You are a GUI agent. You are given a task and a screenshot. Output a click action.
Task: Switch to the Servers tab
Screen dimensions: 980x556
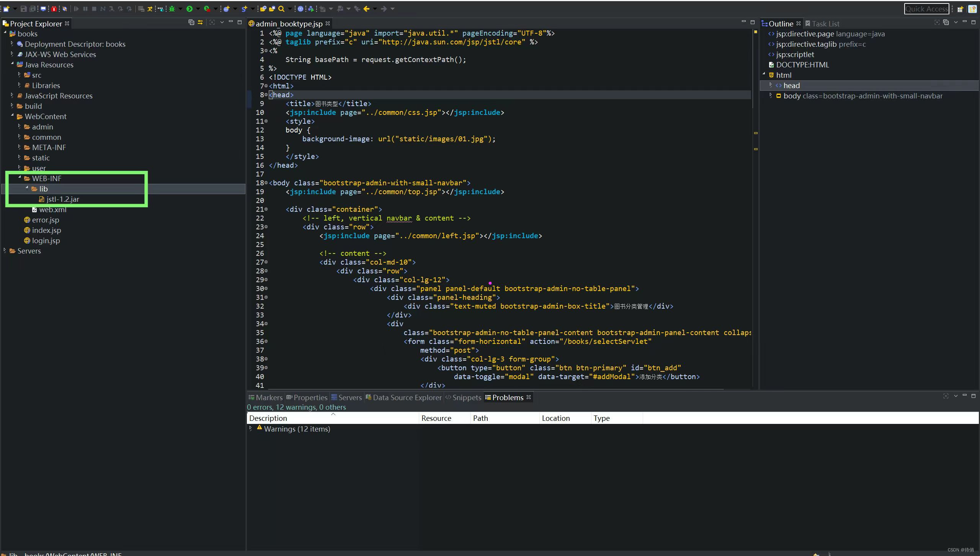point(346,397)
